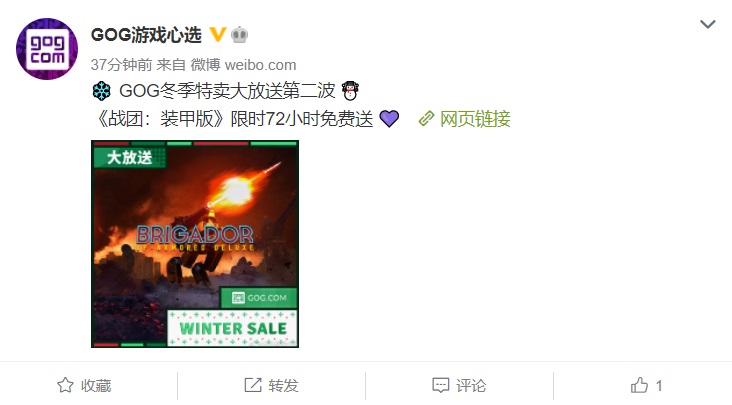732x405 pixels.
Task: Click the GOG.com profile avatar
Action: [47, 49]
